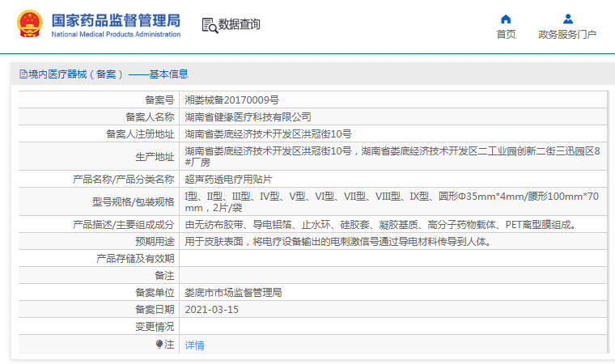615x364 pixels.
Task: Click the 变更情况 label
Action: point(155,327)
